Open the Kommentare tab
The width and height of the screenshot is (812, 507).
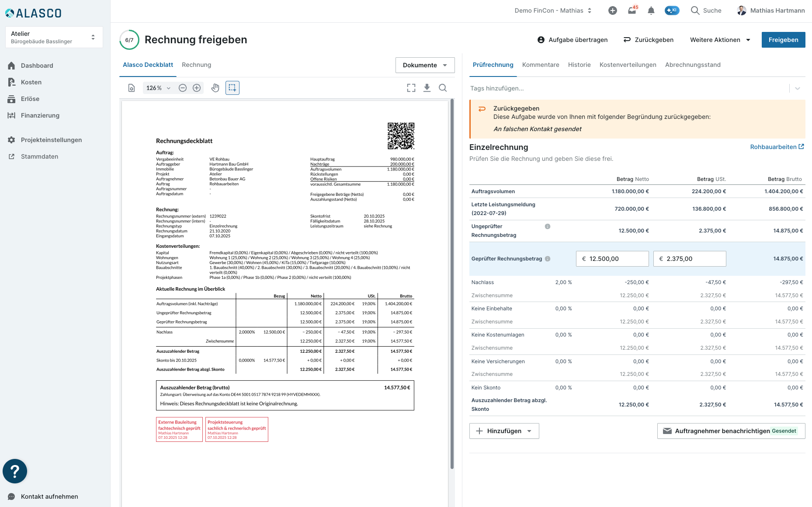pos(541,65)
